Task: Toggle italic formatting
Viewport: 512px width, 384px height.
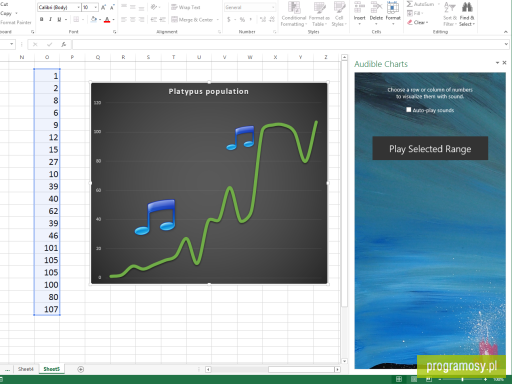Action: coord(50,20)
